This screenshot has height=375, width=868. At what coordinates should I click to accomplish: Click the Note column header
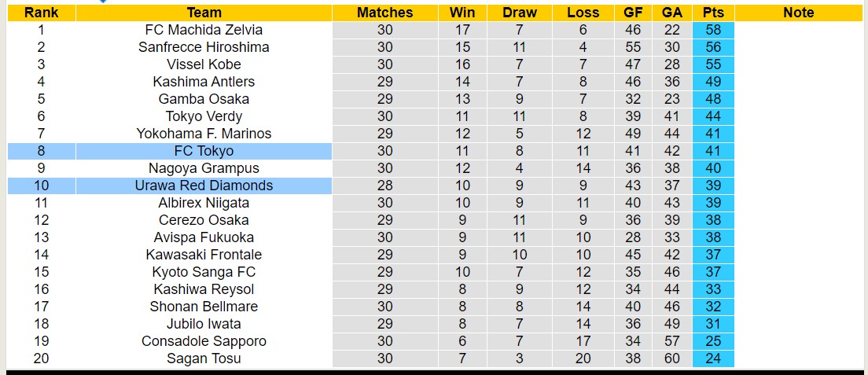pyautogui.click(x=799, y=13)
